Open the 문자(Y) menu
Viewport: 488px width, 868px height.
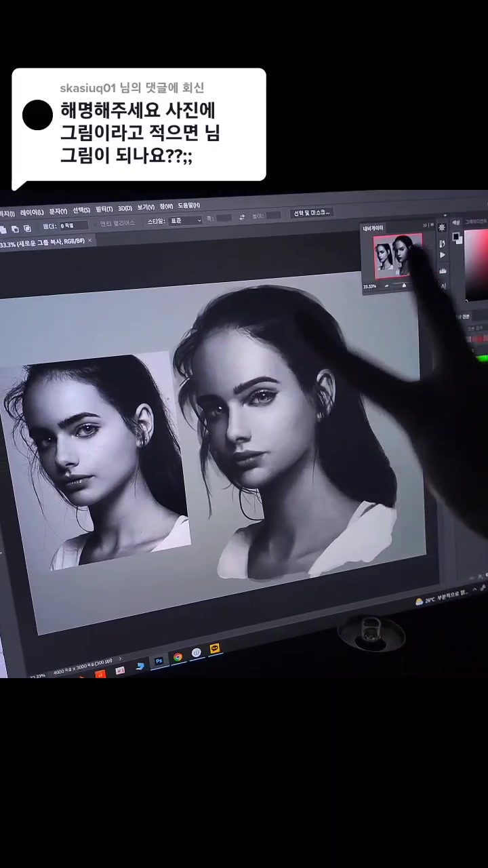58,211
